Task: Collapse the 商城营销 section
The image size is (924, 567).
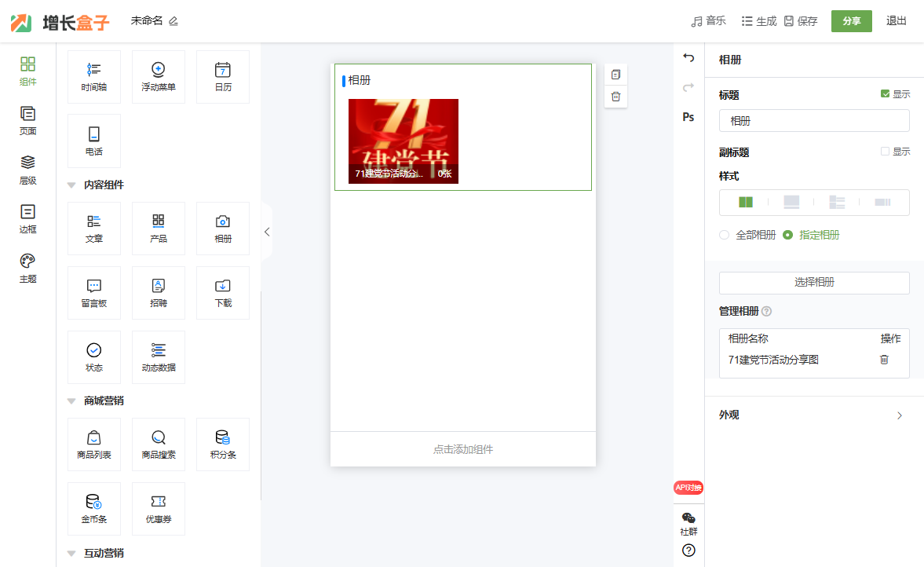Action: [x=71, y=401]
